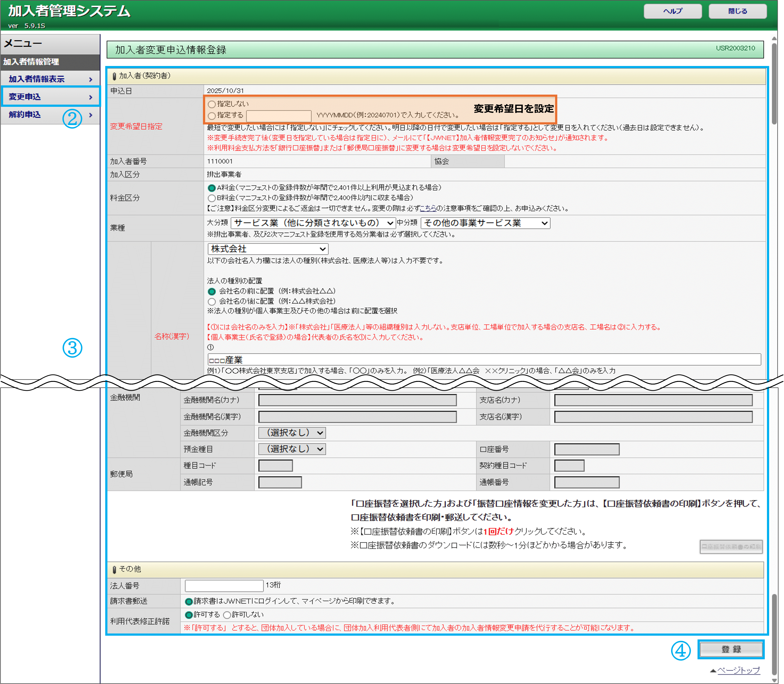This screenshot has height=684, width=784.
Task: Select 会社名の後に配置 radio option
Action: coord(212,301)
